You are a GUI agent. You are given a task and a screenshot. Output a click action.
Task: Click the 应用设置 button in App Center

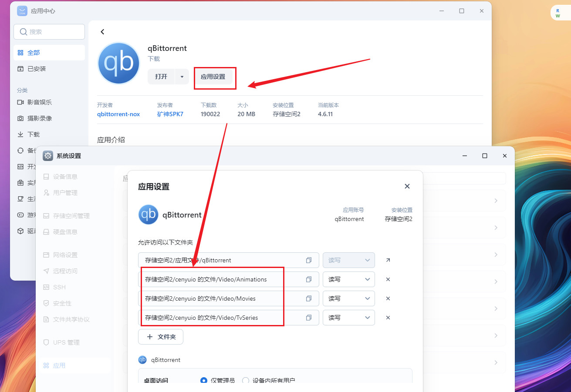coord(213,77)
